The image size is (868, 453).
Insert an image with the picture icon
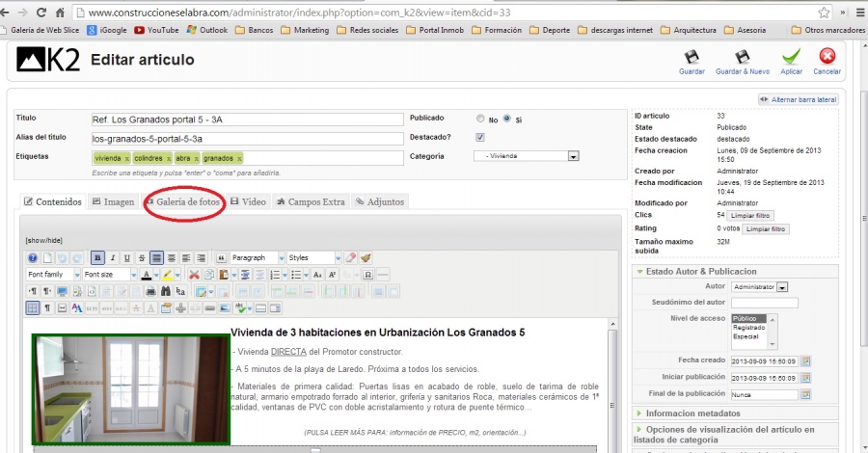[x=224, y=308]
